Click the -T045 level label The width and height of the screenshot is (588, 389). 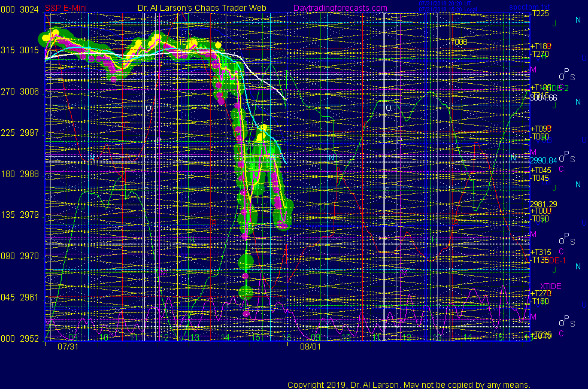pyautogui.click(x=539, y=178)
